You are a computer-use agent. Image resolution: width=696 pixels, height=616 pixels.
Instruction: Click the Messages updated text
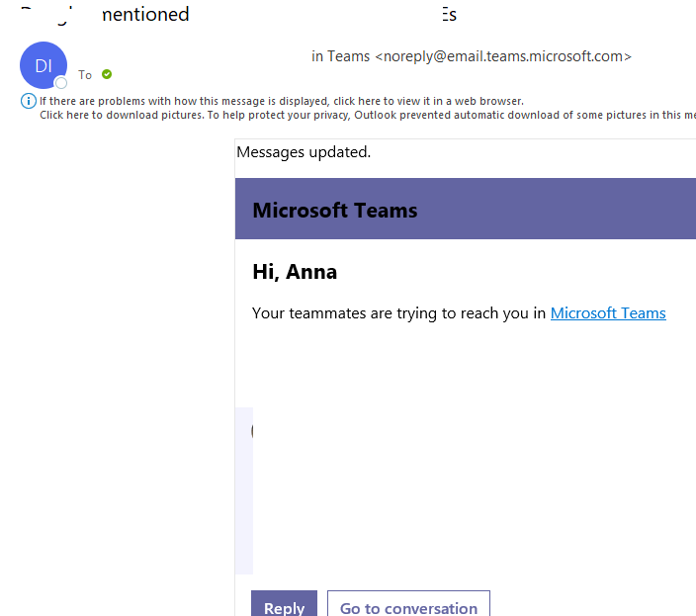[304, 152]
